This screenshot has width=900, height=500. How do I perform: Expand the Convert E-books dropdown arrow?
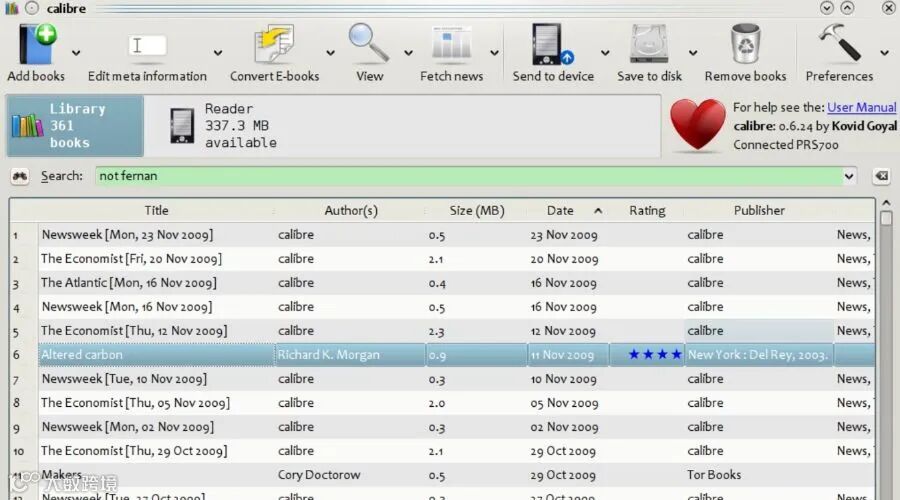330,53
